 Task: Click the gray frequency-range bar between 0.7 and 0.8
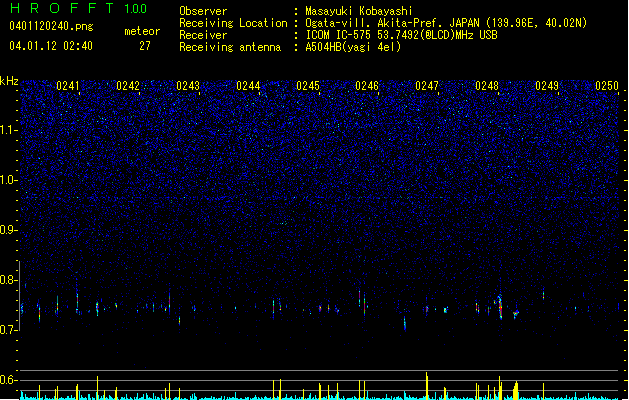19,296
